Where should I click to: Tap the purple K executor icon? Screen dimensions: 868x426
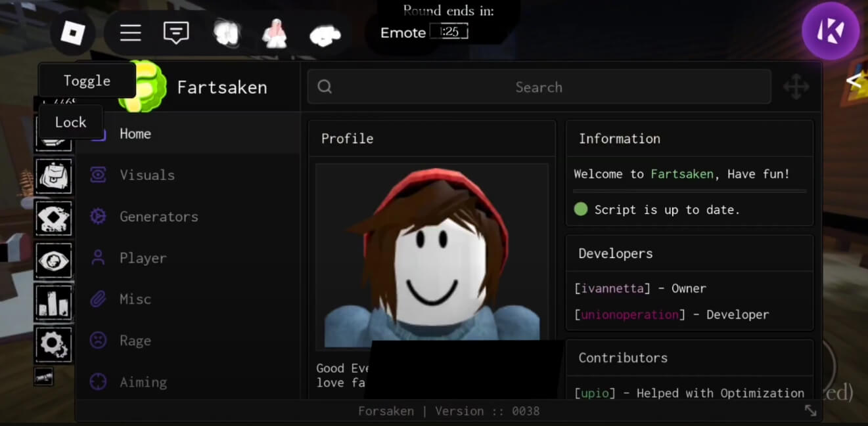click(831, 31)
